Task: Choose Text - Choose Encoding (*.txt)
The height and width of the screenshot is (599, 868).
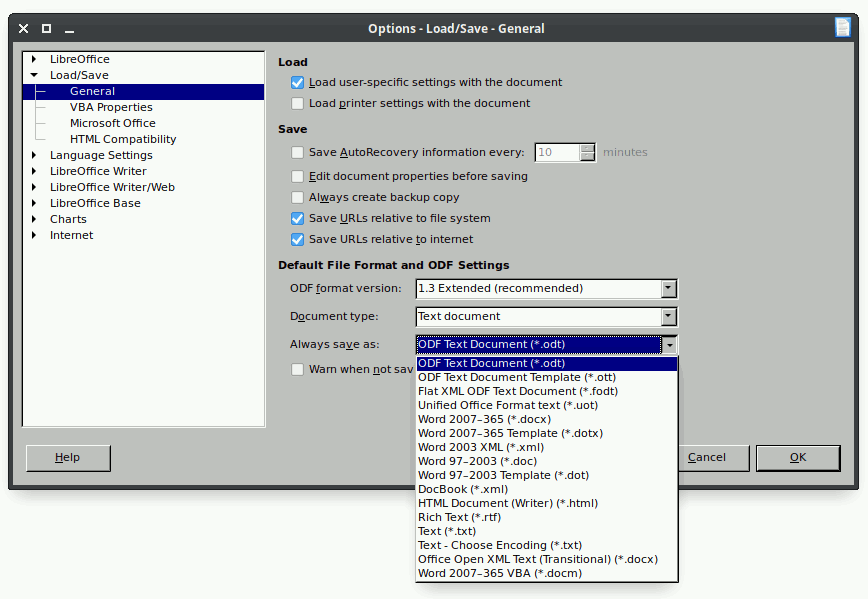Action: click(x=546, y=545)
